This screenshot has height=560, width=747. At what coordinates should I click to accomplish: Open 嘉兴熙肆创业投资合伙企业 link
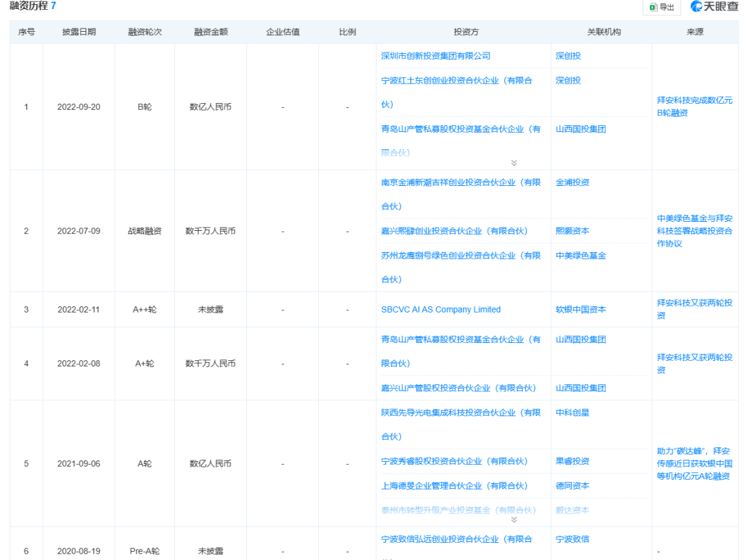pyautogui.click(x=454, y=231)
